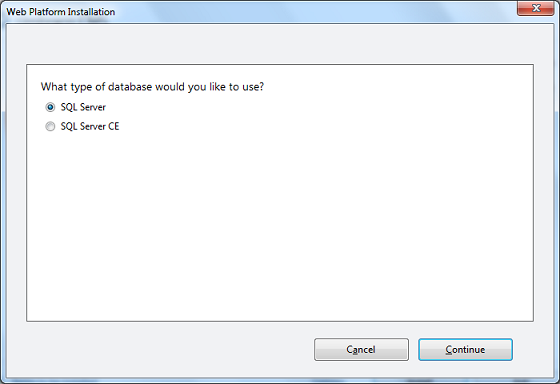The height and width of the screenshot is (384, 560).
Task: Click the 'CE' text of second option
Action: pos(114,126)
